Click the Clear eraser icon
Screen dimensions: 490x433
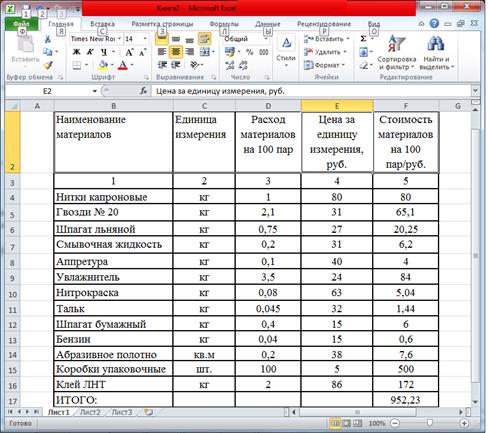click(x=364, y=65)
